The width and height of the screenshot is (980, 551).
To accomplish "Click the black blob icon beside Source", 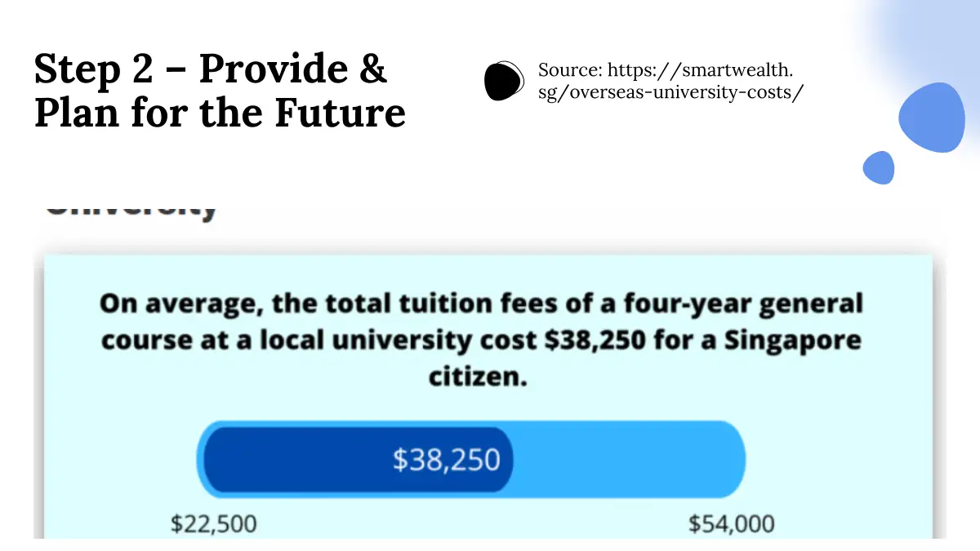I will pos(504,81).
